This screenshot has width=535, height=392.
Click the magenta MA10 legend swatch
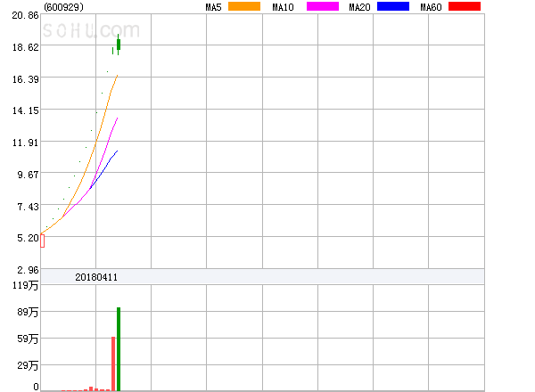(323, 6)
